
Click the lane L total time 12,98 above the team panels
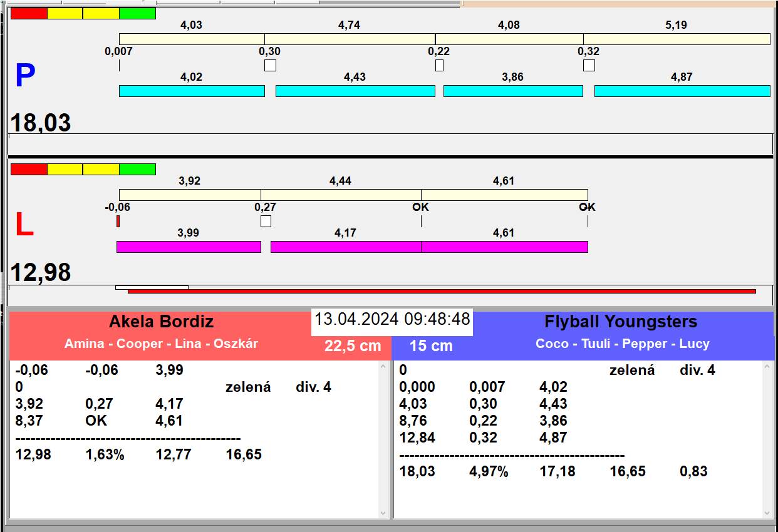41,273
